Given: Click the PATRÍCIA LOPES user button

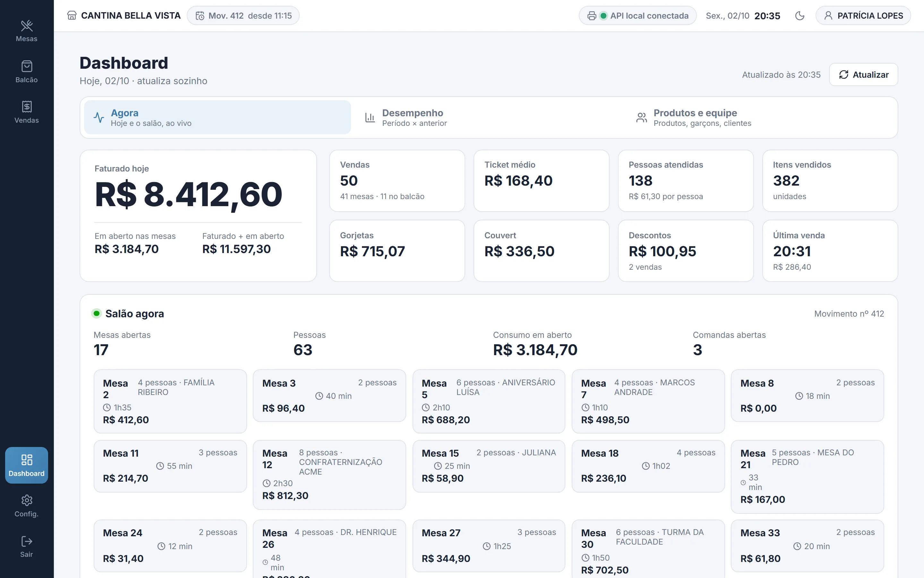Looking at the screenshot, I should point(863,16).
